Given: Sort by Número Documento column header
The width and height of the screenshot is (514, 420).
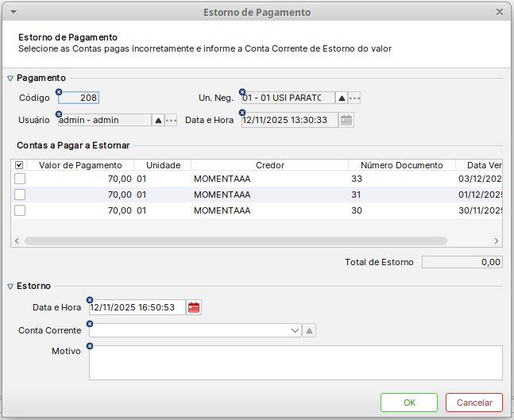Looking at the screenshot, I should point(401,165).
